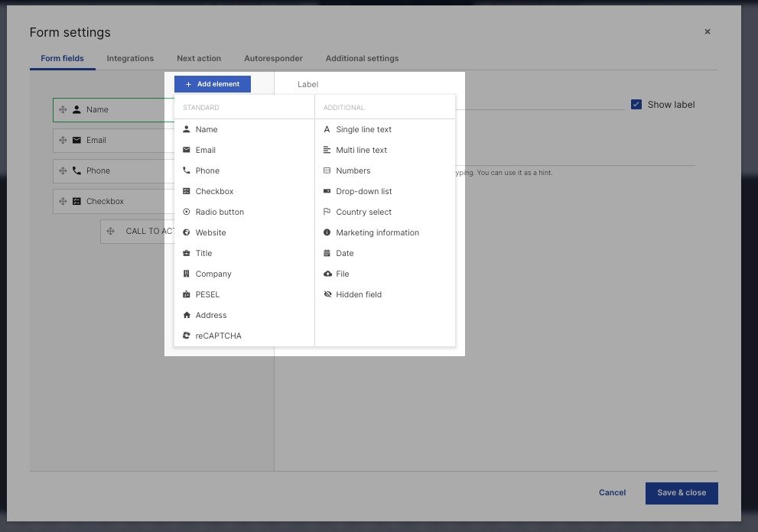Select the Name field icon in the menu
Screen dimensions: 758x532
tap(186, 129)
